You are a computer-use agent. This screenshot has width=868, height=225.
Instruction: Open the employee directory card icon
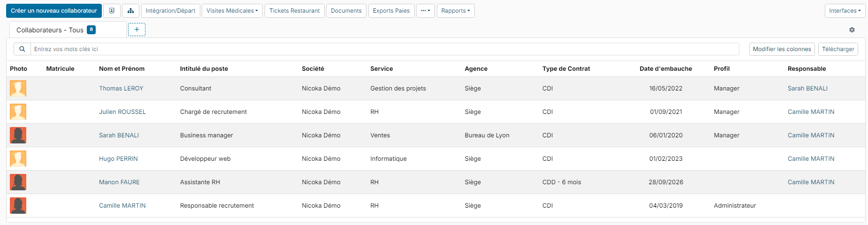[x=112, y=11]
